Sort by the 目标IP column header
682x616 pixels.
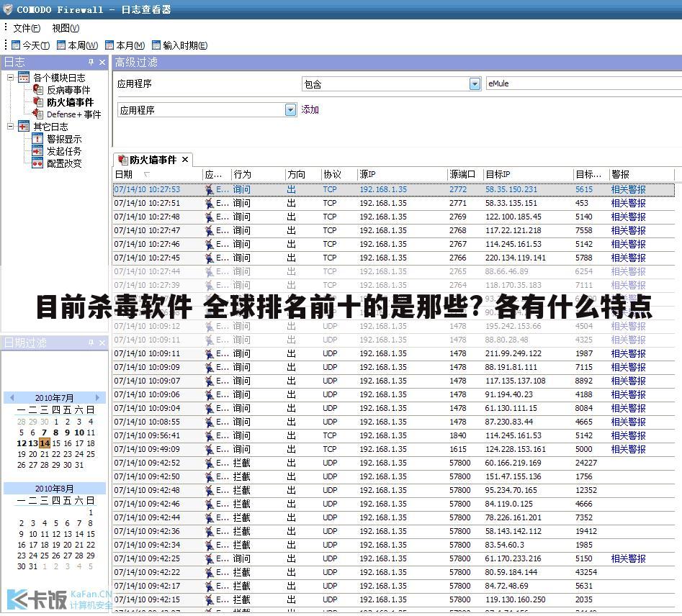click(x=528, y=174)
